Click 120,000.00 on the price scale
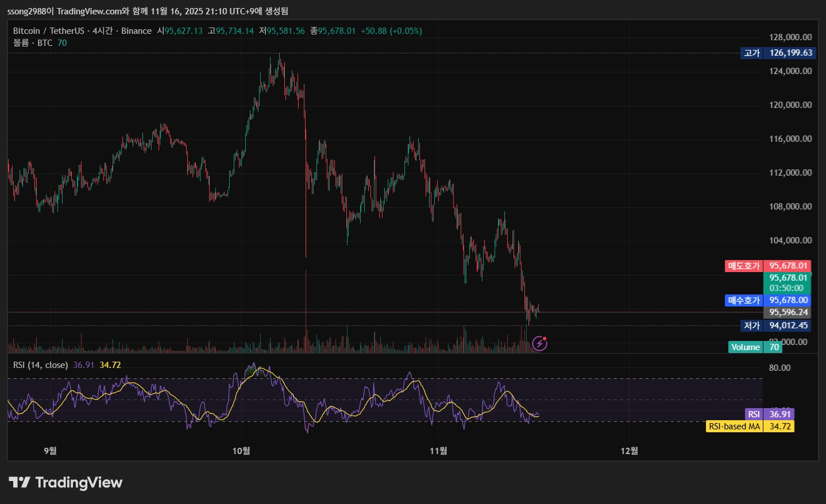The width and height of the screenshot is (826, 504). pyautogui.click(x=790, y=105)
